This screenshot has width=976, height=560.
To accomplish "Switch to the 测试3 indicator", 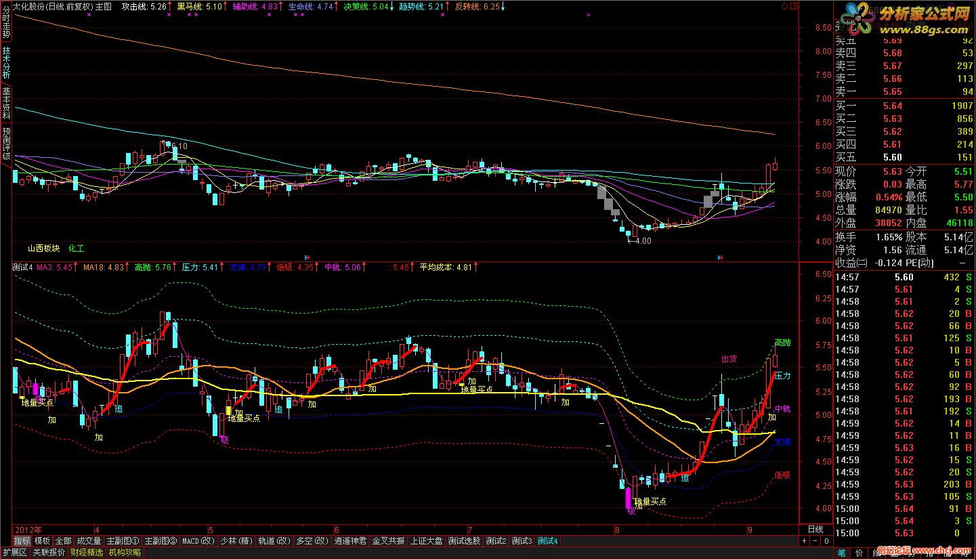I will point(522,541).
